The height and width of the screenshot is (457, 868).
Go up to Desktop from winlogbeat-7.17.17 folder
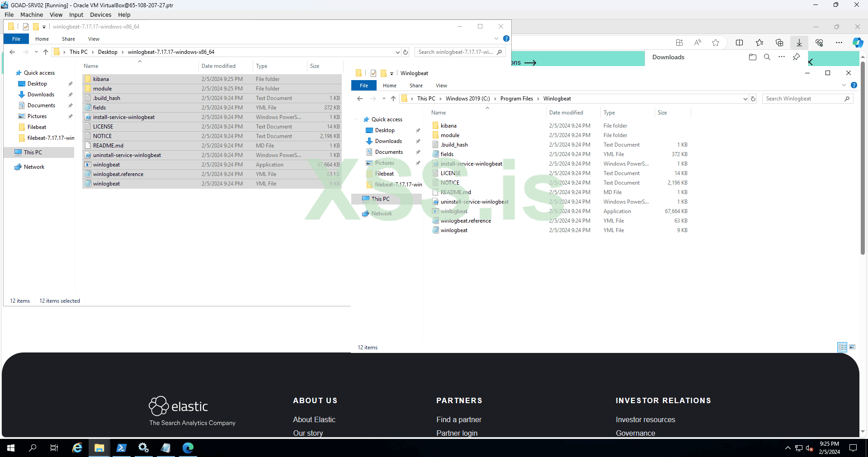[46, 52]
